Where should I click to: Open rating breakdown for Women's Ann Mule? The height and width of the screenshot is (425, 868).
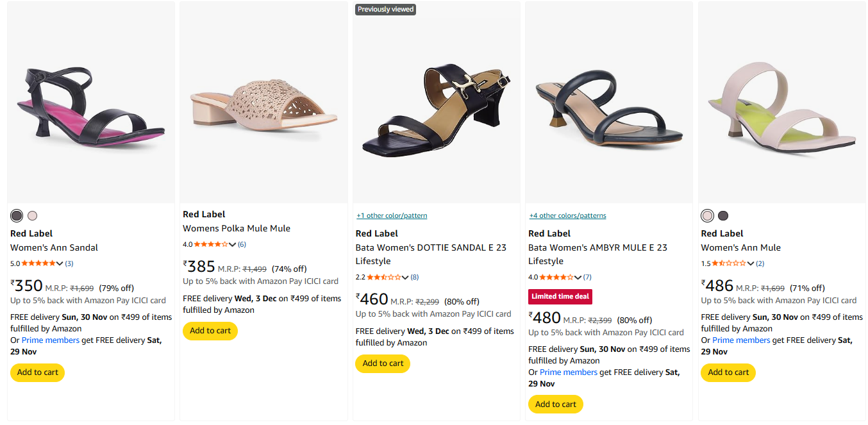[x=751, y=263]
